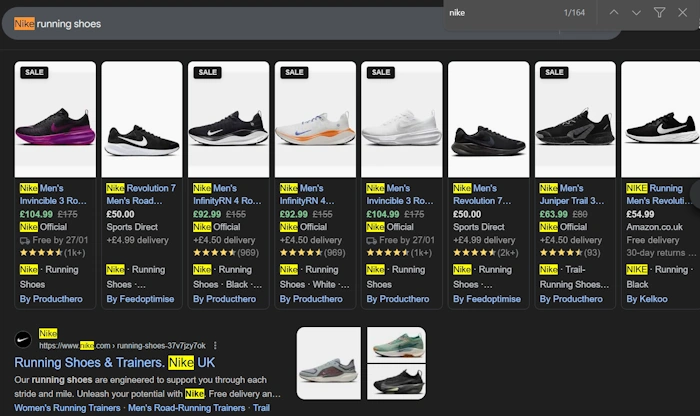Open 'Nike Revolution 7 Men's Road...' title
Image resolution: width=700 pixels, height=416 pixels.
pos(141,195)
